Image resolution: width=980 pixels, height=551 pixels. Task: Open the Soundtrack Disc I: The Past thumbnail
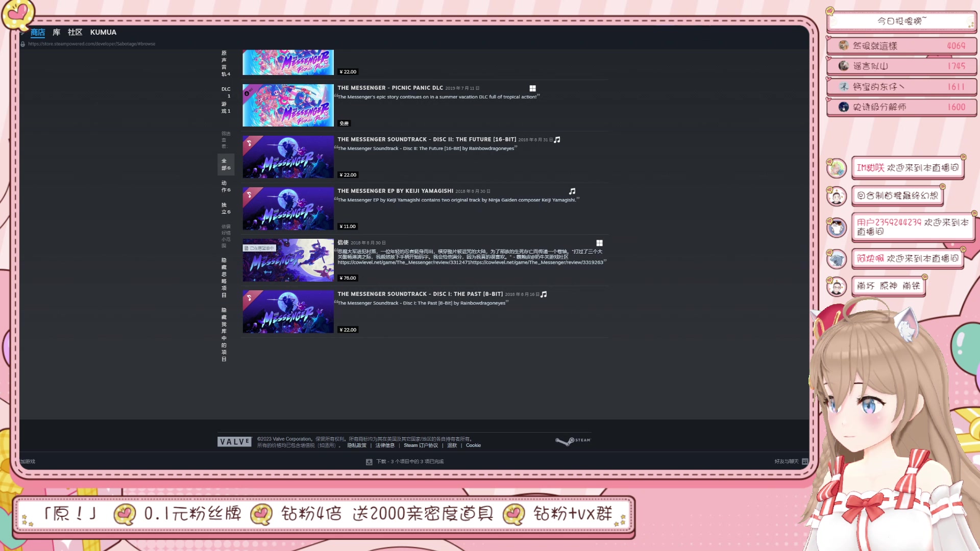(x=288, y=312)
